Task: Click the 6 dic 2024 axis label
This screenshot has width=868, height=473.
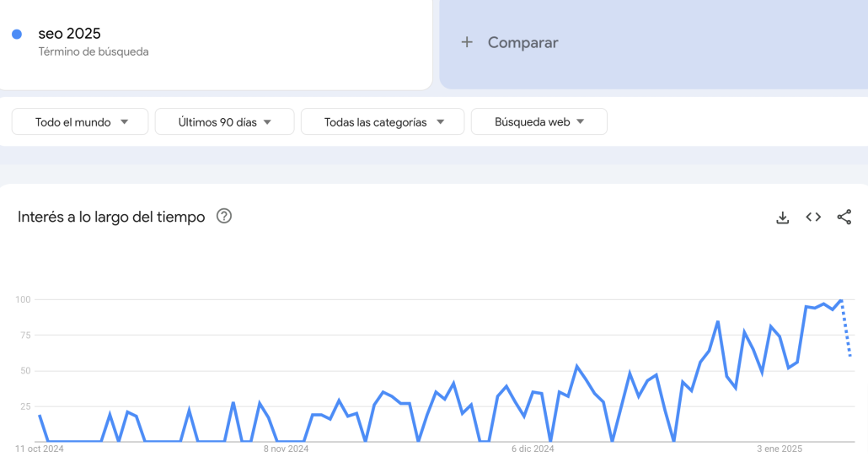Action: point(533,449)
